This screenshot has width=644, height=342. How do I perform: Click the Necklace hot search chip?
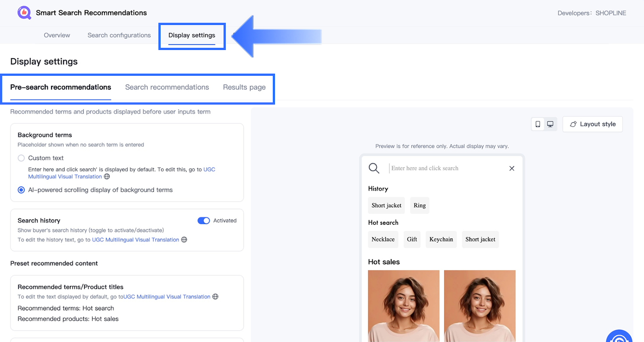tap(383, 239)
